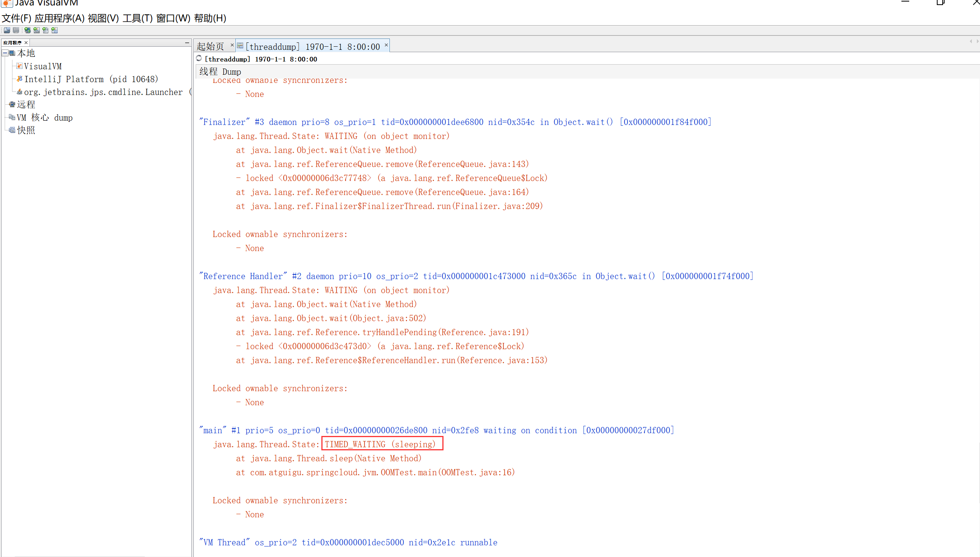Click the grayed Save toolbar icon
This screenshot has width=980, height=557.
(x=16, y=30)
